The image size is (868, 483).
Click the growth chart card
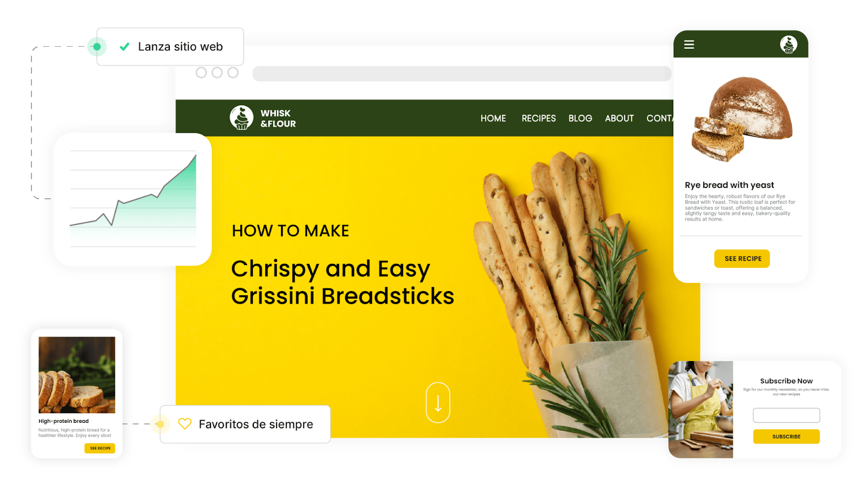point(133,199)
